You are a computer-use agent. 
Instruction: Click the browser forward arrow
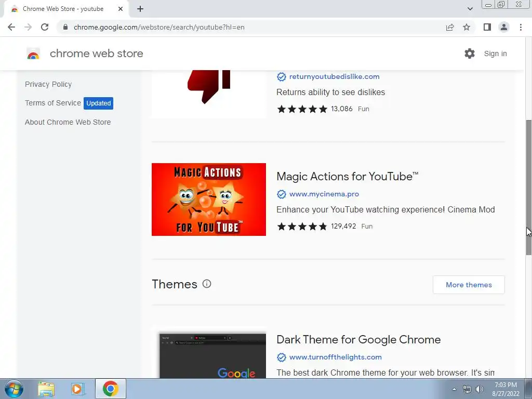click(x=28, y=27)
